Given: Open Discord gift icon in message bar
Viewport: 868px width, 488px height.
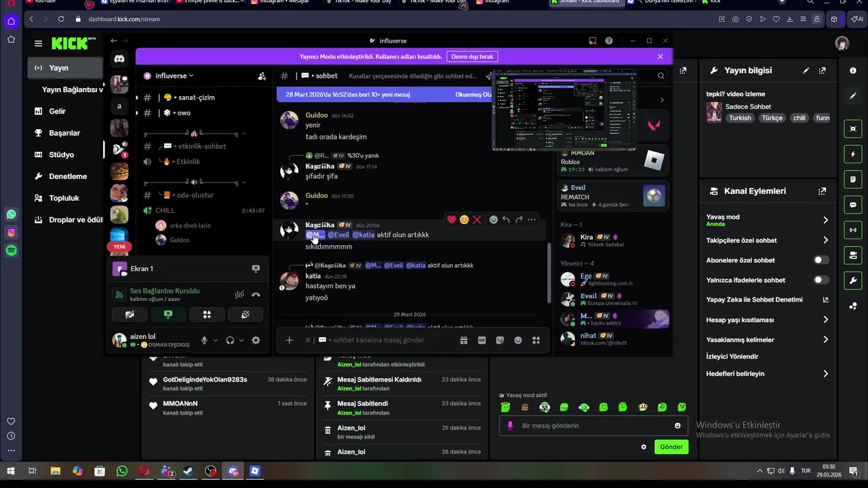Looking at the screenshot, I should point(464,340).
